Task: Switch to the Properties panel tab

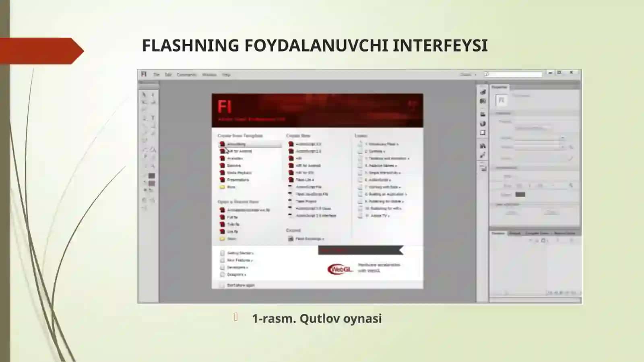Action: pos(500,87)
